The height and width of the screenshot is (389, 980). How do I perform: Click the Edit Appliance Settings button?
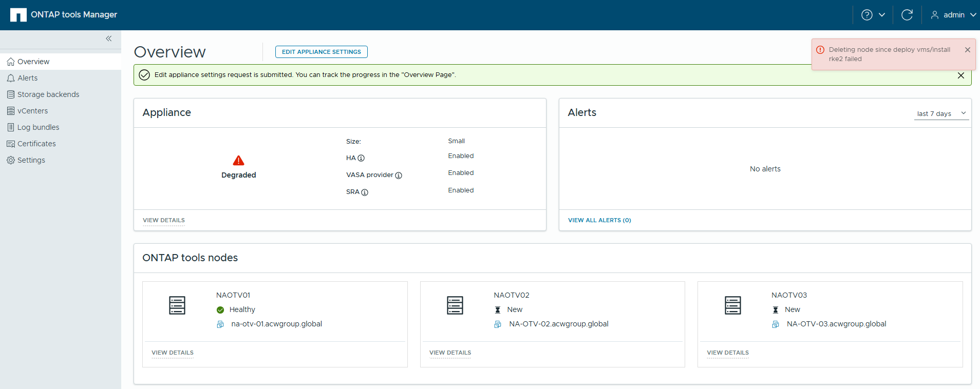point(321,52)
